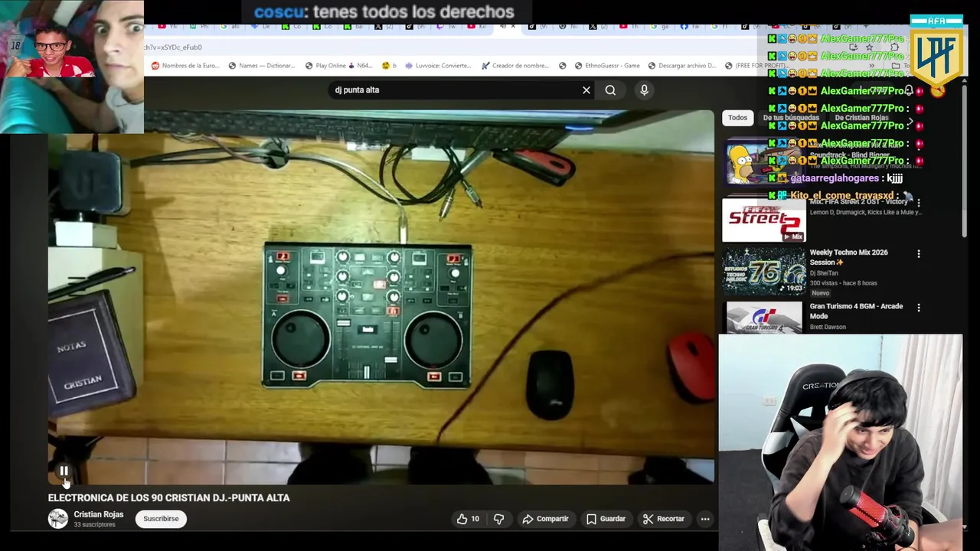Open 'Weekly Techno Mix 2026 Session' title
This screenshot has height=551, width=980.
coord(849,257)
